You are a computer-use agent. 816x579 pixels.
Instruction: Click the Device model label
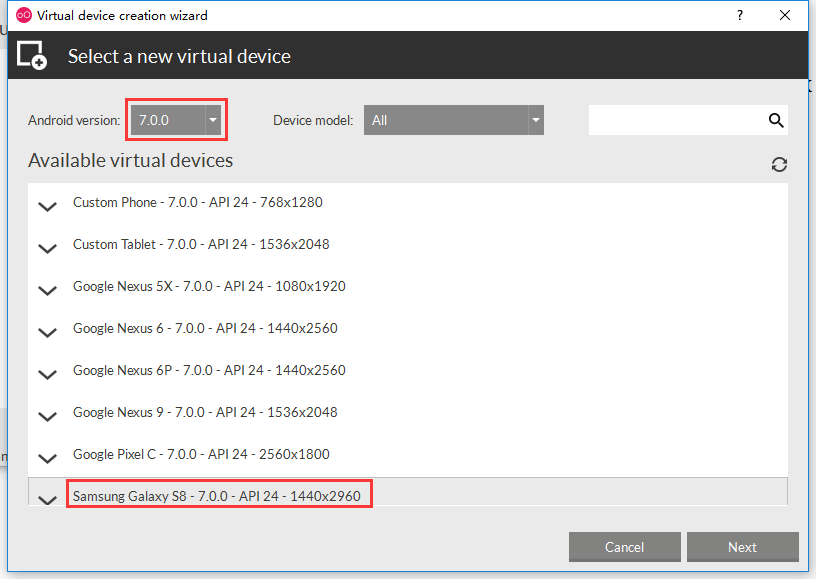[313, 120]
